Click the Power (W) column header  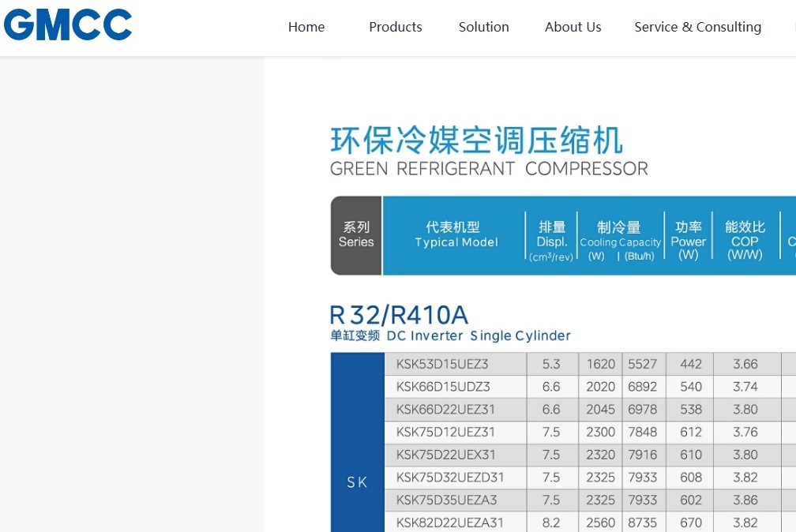689,241
